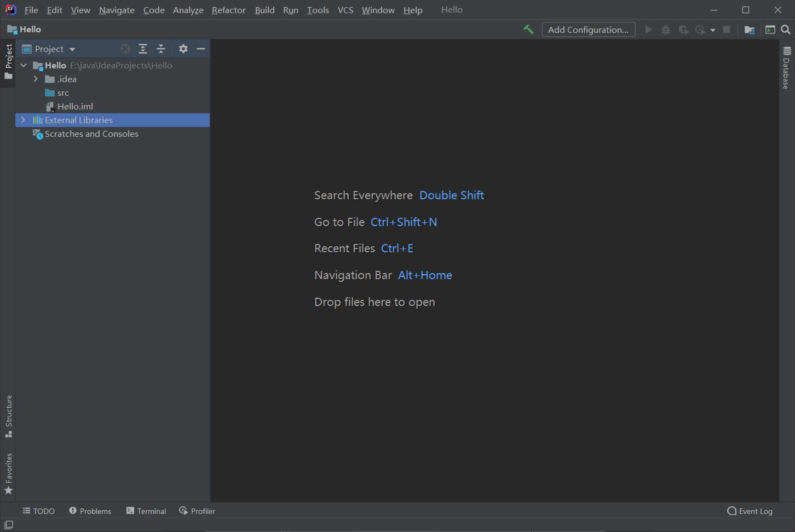Toggle the Project tool window tab
This screenshot has height=532, width=795.
(x=8, y=61)
